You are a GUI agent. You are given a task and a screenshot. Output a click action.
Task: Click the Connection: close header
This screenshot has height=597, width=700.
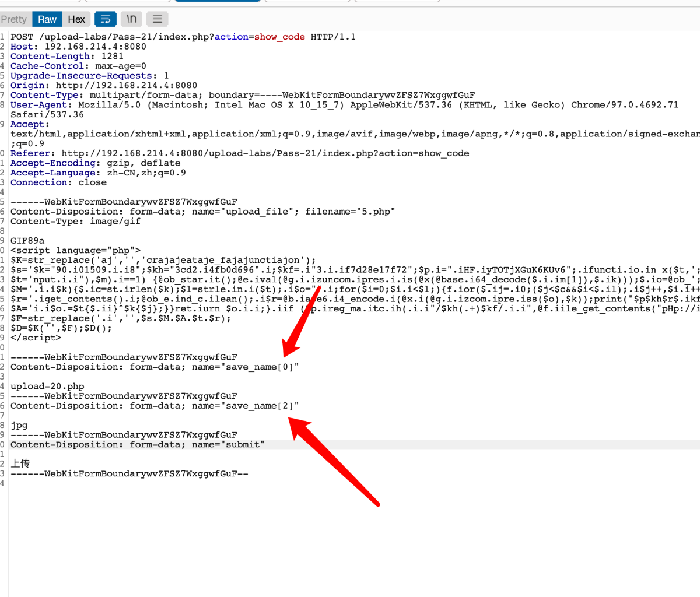pyautogui.click(x=58, y=182)
